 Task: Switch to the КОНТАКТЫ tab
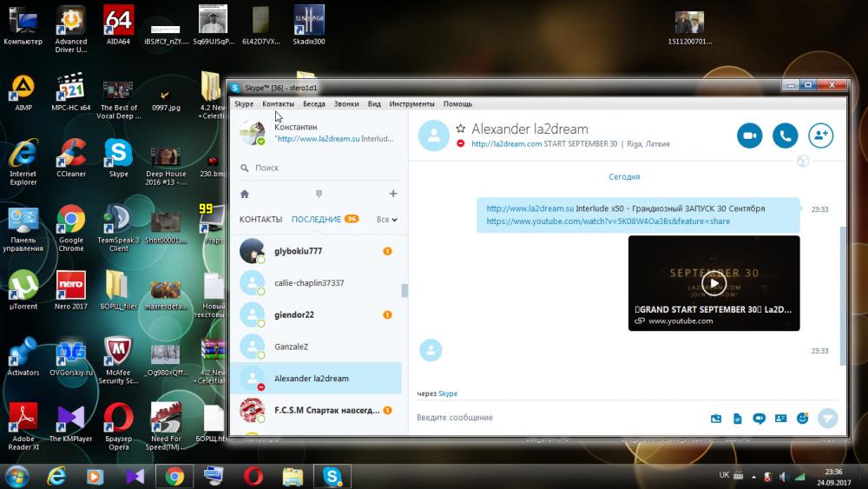pyautogui.click(x=260, y=220)
